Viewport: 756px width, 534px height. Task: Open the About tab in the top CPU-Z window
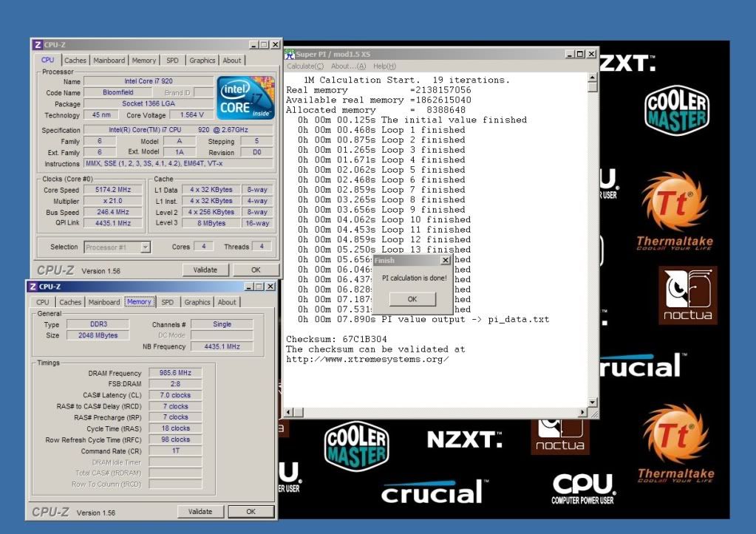coord(232,61)
